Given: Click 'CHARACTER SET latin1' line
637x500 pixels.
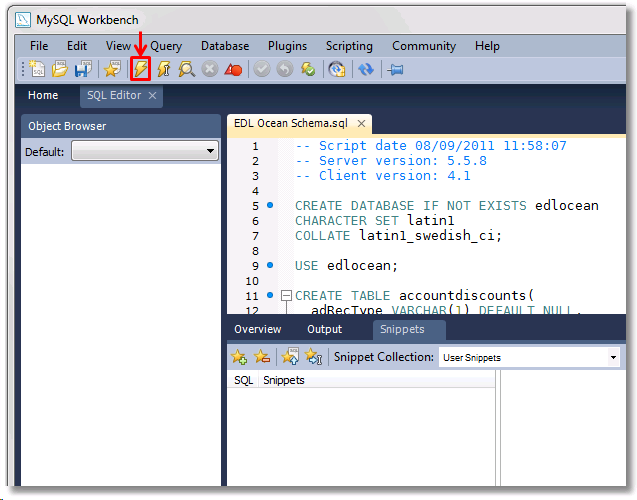Looking at the screenshot, I should [x=375, y=221].
